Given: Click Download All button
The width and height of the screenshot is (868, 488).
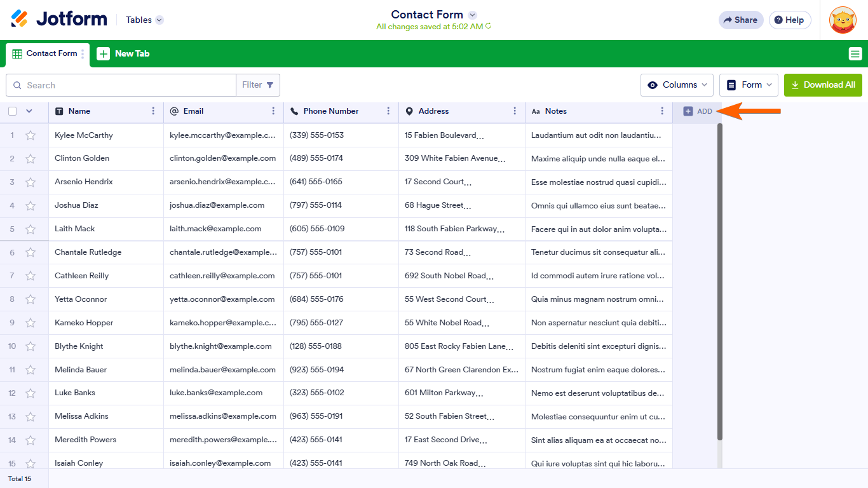Looking at the screenshot, I should tap(823, 85).
